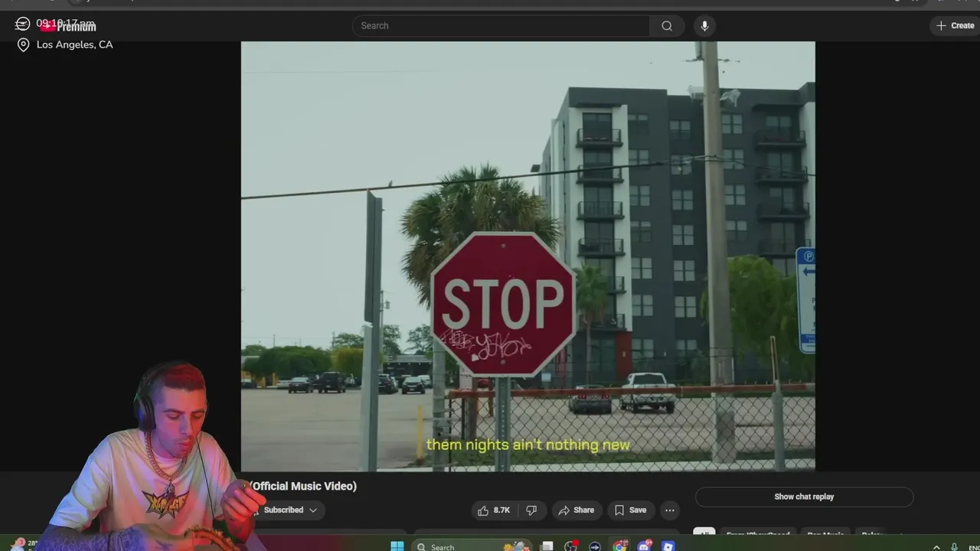Open Task View from the taskbar

point(547,546)
